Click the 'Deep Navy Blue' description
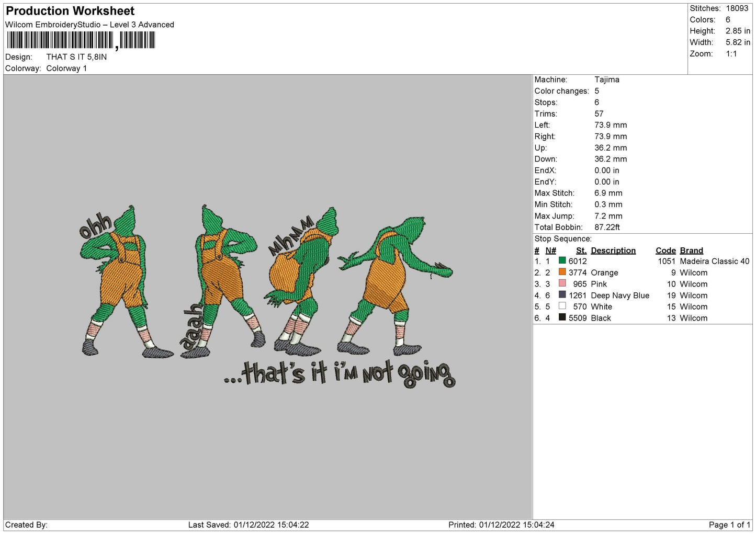 pos(620,296)
